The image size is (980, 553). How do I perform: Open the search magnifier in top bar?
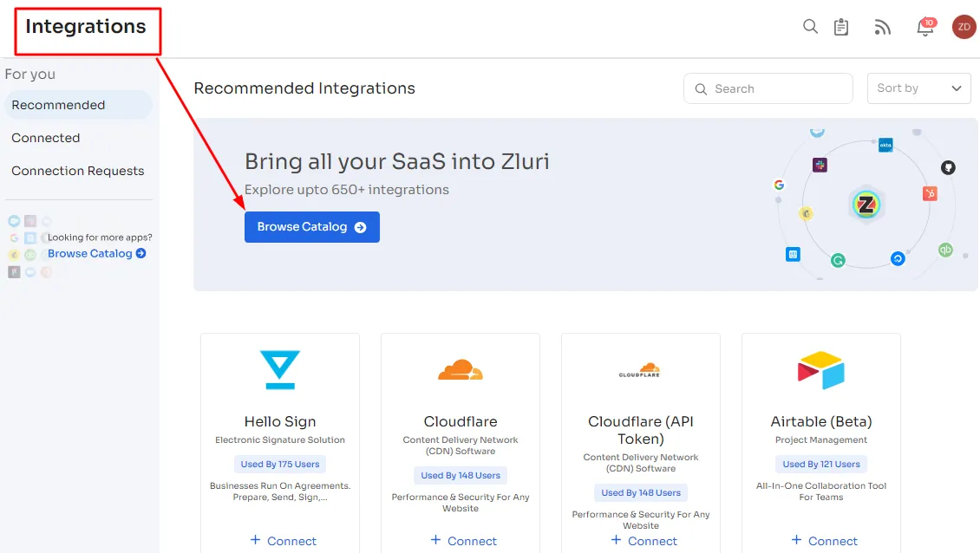(810, 26)
